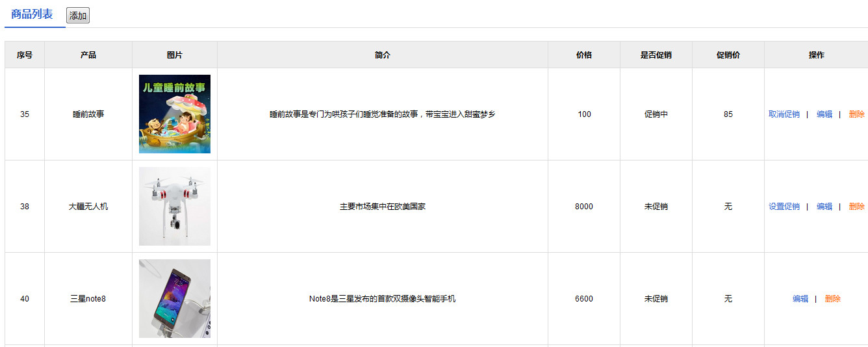
Task: Click 未促销 status in 大疆无人机 row
Action: [656, 207]
